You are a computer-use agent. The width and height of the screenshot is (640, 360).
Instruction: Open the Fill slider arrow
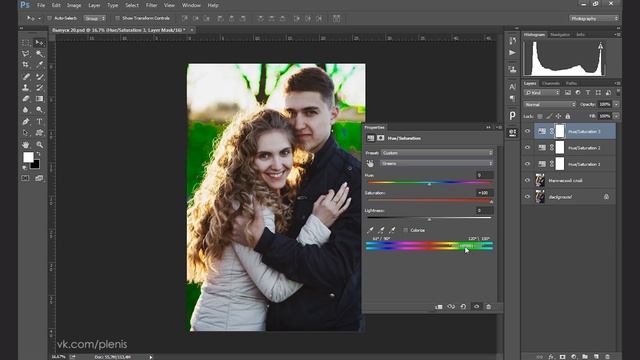(616, 116)
